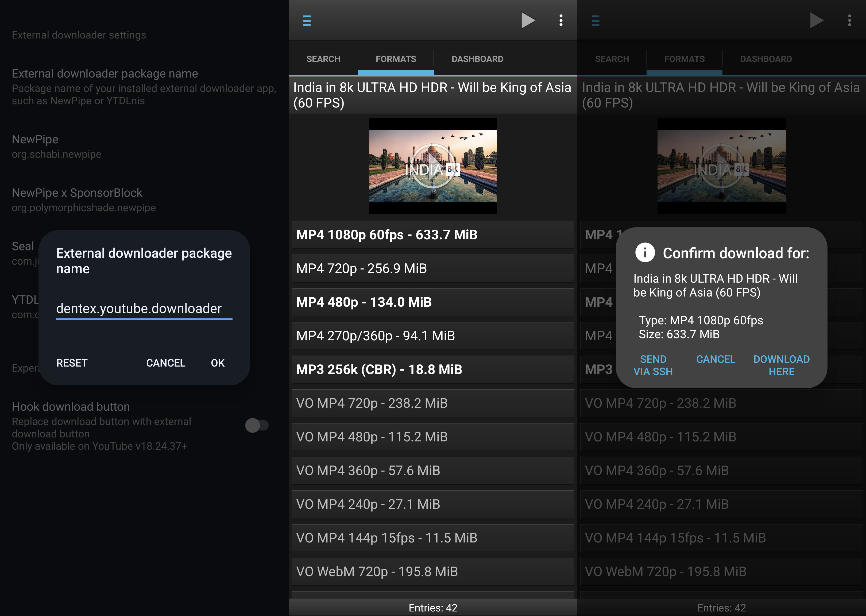Open External downloader package name setting
Image resolution: width=866 pixels, height=616 pixels.
point(144,86)
